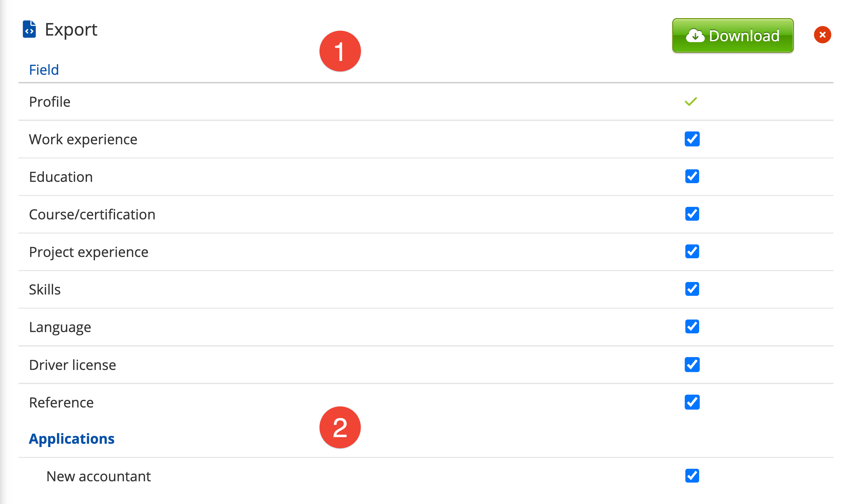Close the Export dialog with red X
Screen dimensions: 842x504
click(822, 35)
